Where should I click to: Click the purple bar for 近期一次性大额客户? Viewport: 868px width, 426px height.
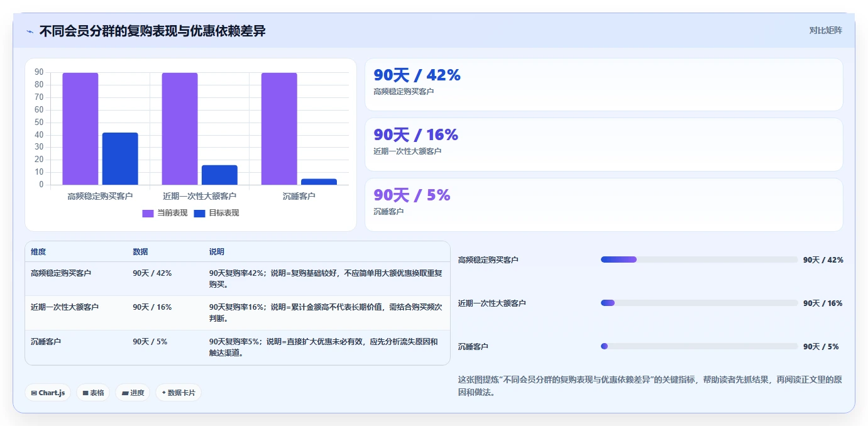[x=180, y=129]
